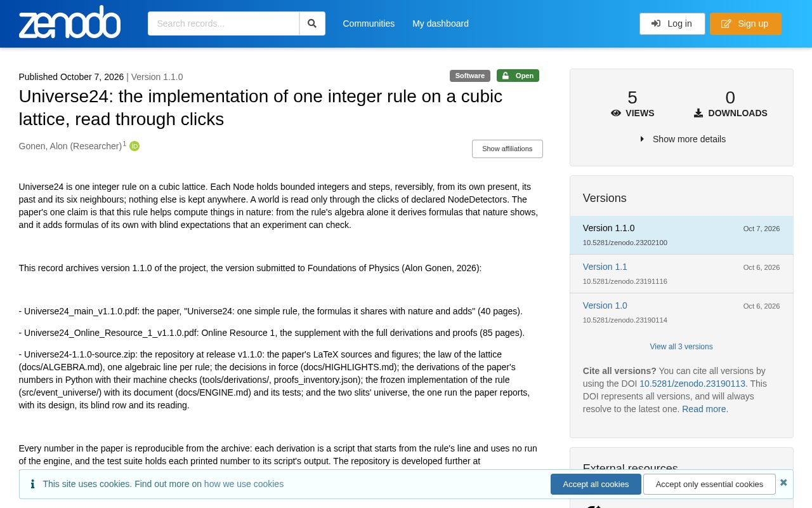Screen dimensions: 812x508
Task: Follow the Read more link
Action: pos(704,409)
